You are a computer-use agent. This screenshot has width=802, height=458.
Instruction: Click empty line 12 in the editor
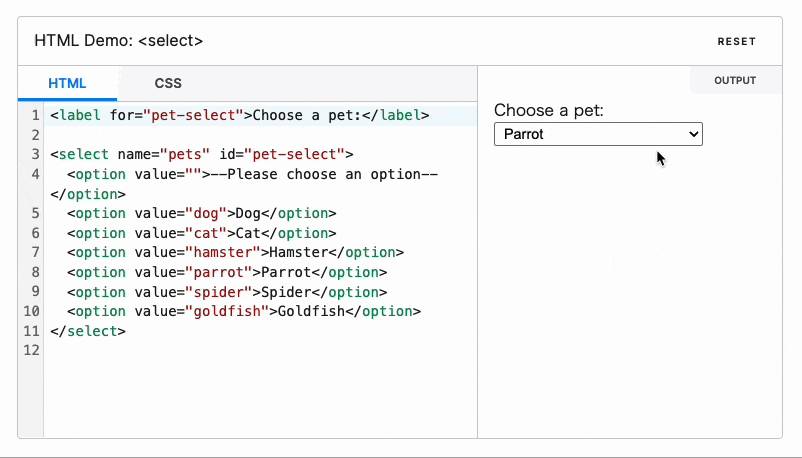tap(200, 351)
